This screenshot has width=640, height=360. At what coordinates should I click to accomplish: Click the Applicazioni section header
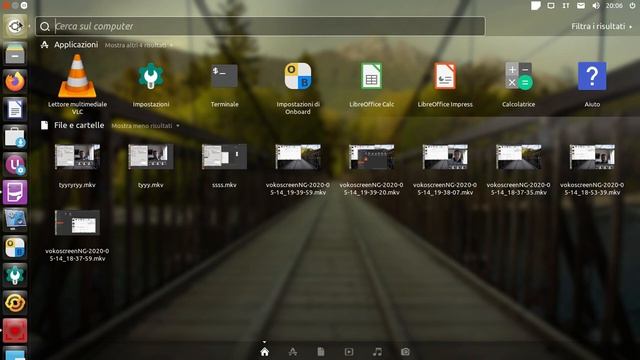(x=76, y=44)
